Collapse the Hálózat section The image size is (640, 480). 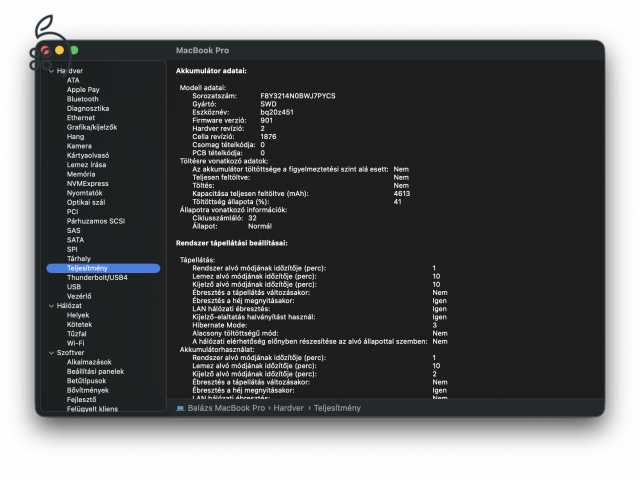click(51, 305)
